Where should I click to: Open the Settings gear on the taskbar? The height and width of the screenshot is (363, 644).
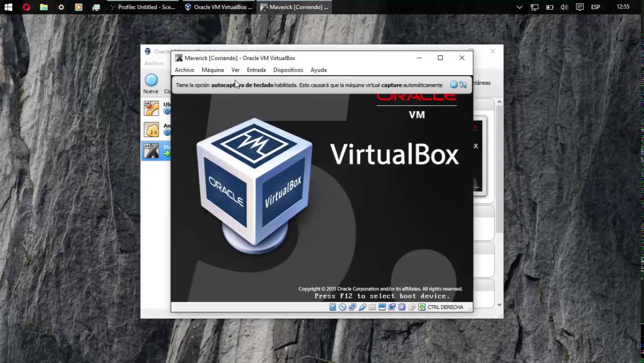pyautogui.click(x=61, y=7)
